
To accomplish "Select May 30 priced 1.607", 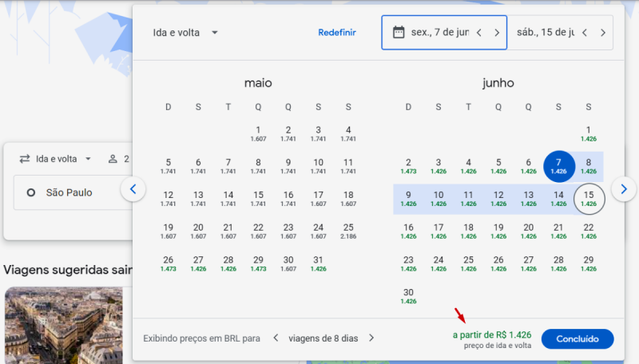I will 288,264.
